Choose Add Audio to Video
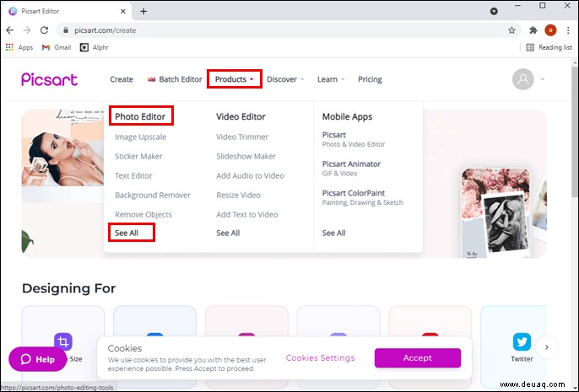This screenshot has height=392, width=579. pyautogui.click(x=250, y=175)
